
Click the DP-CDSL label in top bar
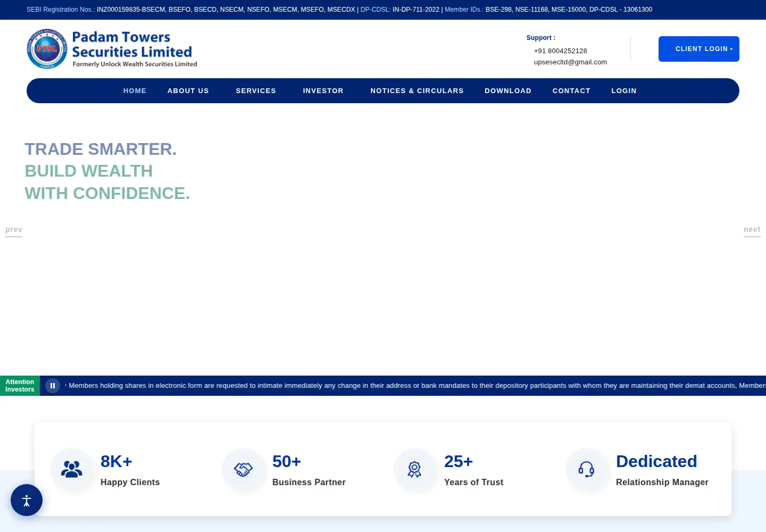click(376, 10)
